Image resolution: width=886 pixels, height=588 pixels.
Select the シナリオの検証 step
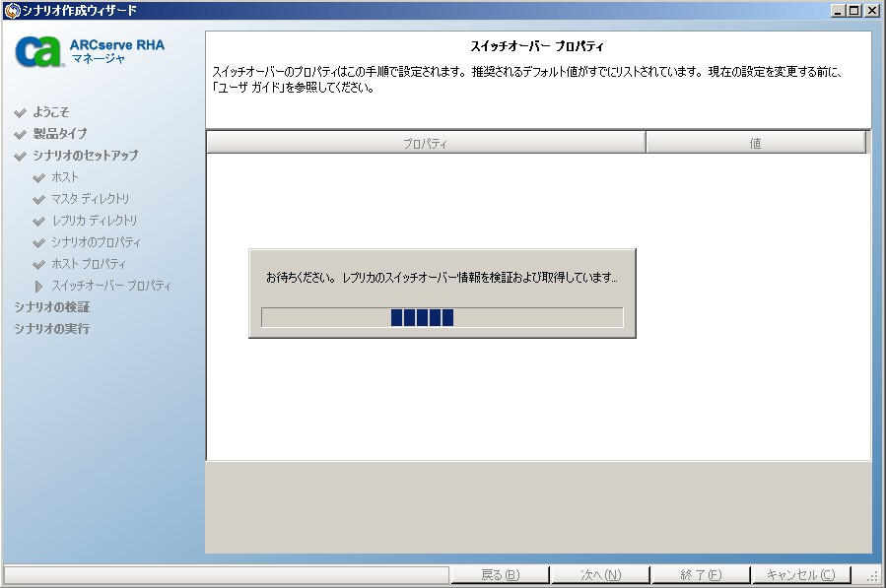point(52,306)
